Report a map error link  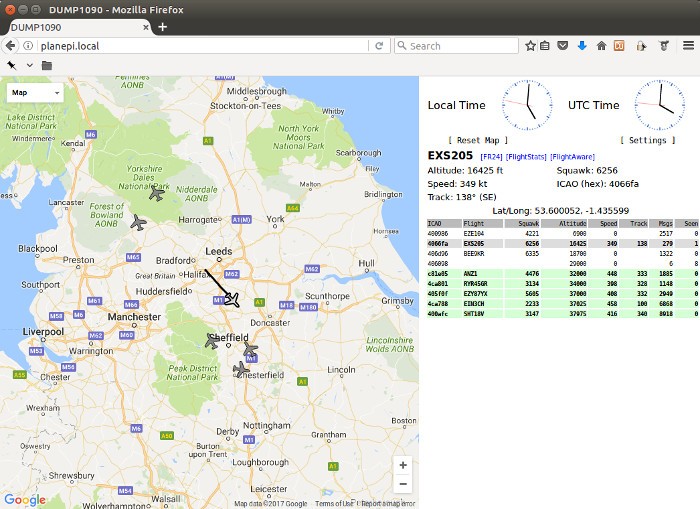[x=387, y=504]
